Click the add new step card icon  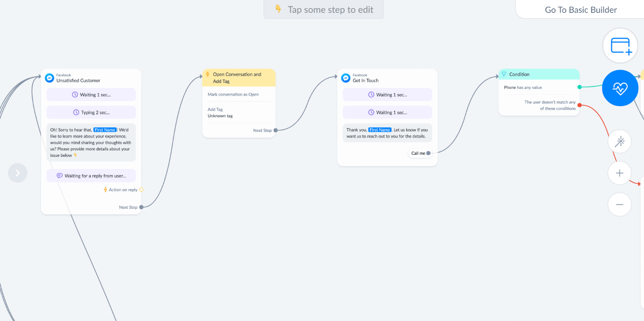click(620, 45)
